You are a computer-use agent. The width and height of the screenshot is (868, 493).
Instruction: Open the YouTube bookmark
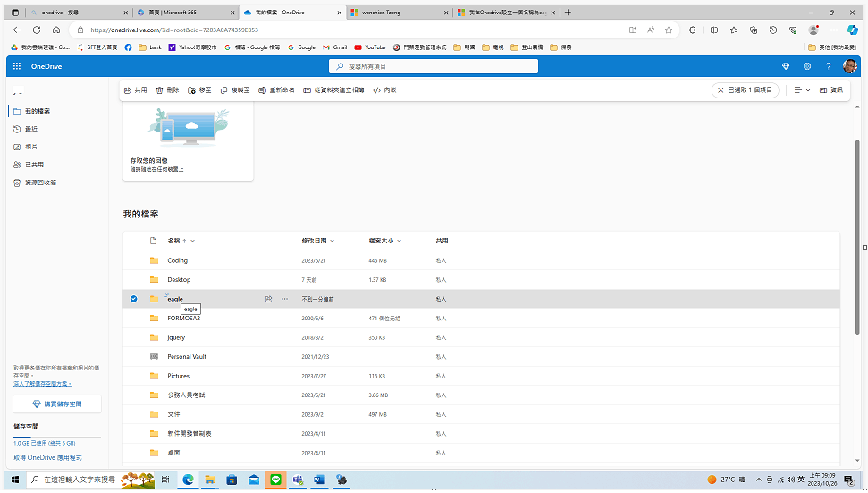click(x=370, y=47)
